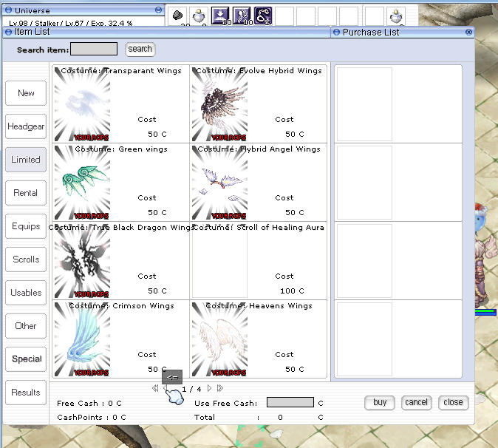498x448 pixels.
Task: Select the Costume: Heavens Wings item
Action: pyautogui.click(x=258, y=339)
